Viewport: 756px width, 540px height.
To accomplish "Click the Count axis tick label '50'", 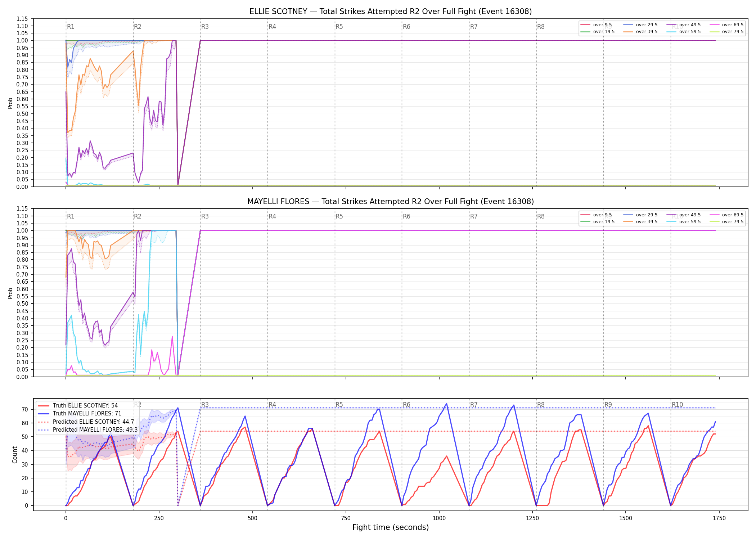I will [25, 437].
